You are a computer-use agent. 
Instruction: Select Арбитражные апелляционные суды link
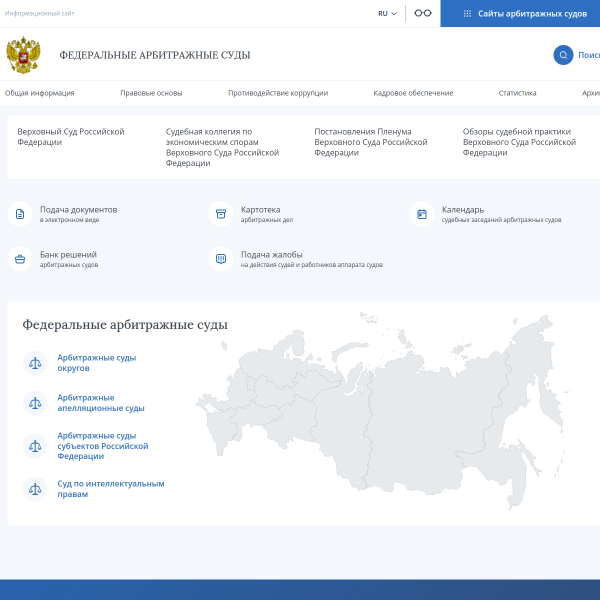(x=101, y=403)
